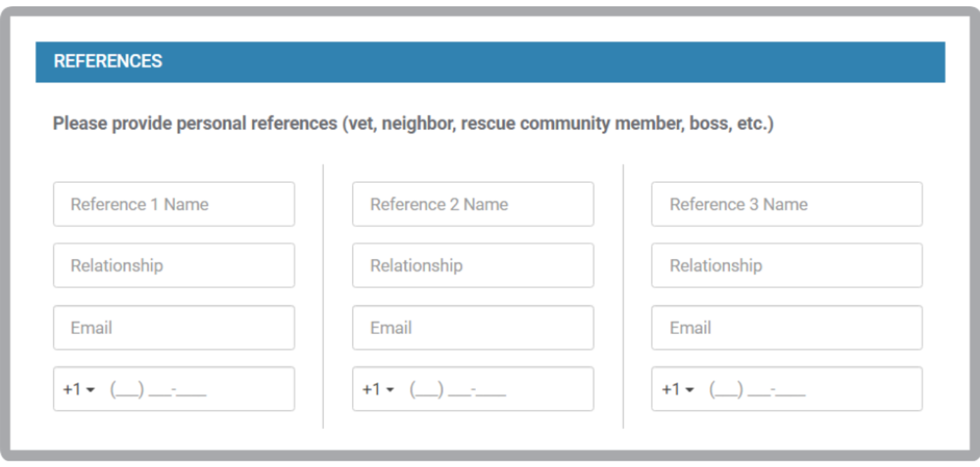Click the +1 code in Reference 1 phone
Image resolution: width=980 pixels, height=467 pixels.
72,390
